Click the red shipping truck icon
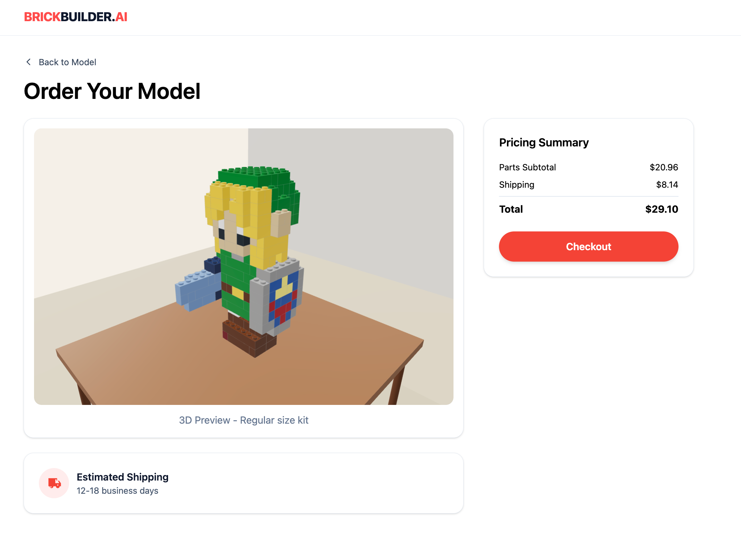Screen dimensions: 741x560 click(x=54, y=483)
